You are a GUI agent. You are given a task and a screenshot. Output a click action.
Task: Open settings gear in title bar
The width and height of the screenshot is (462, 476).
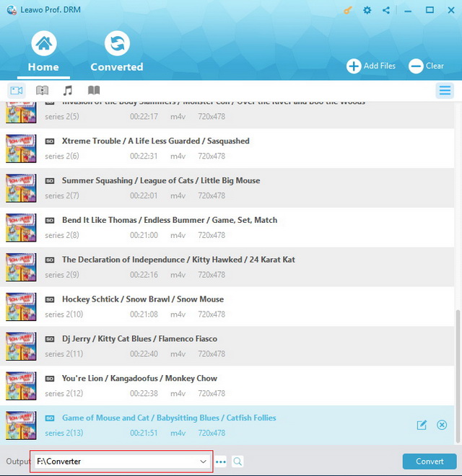(367, 10)
